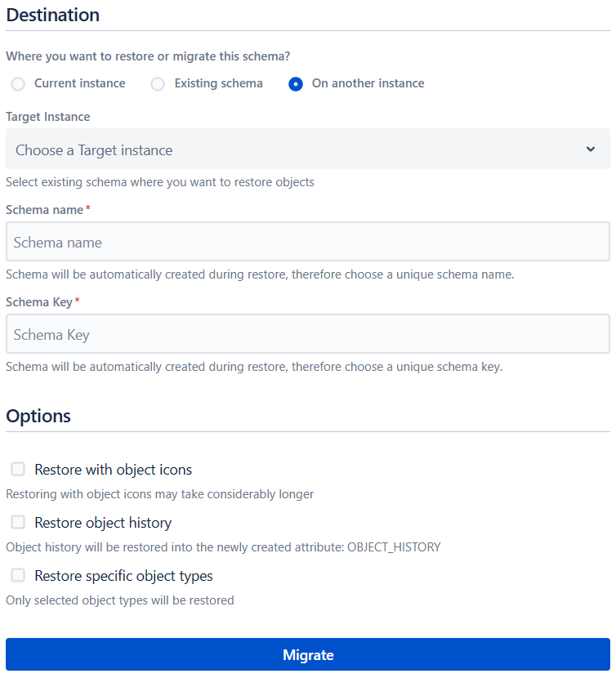Click the Schema Key field label
The width and height of the screenshot is (616, 678).
[x=39, y=301]
